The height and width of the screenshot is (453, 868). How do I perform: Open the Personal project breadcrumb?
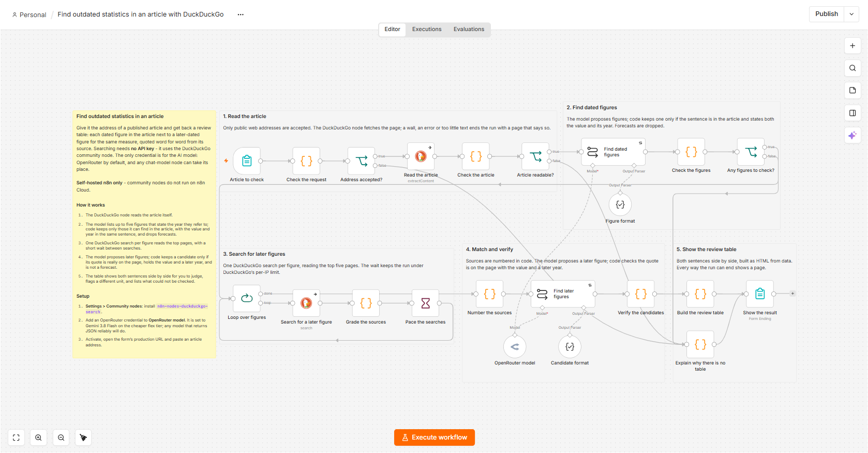[x=29, y=14]
